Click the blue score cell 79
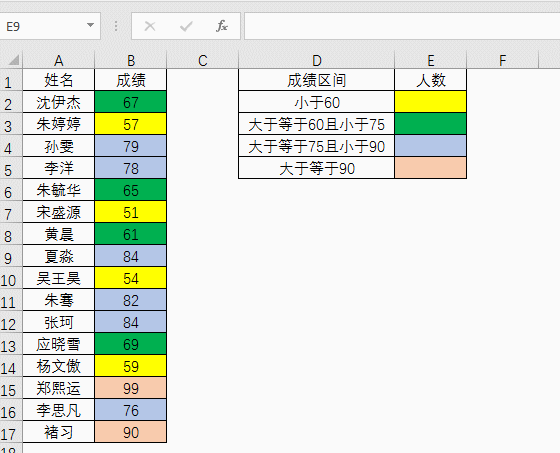 pyautogui.click(x=131, y=146)
